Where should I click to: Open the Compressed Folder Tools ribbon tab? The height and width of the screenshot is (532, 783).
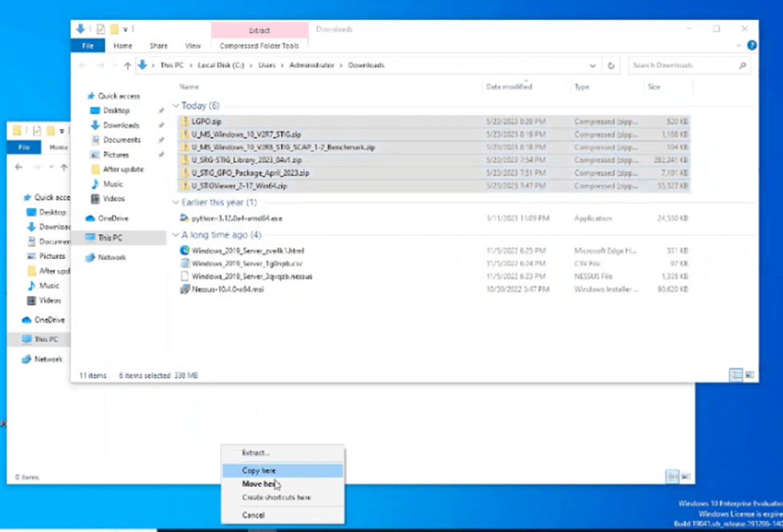pyautogui.click(x=259, y=46)
